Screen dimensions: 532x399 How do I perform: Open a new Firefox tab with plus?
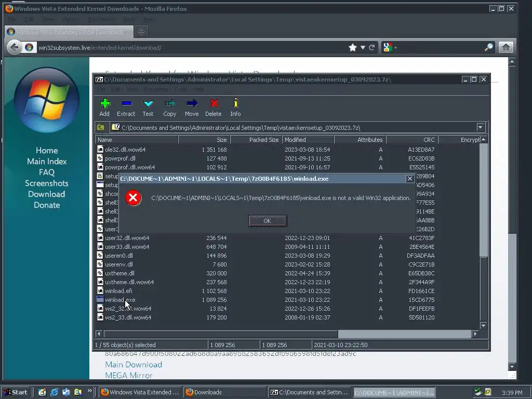(141, 32)
